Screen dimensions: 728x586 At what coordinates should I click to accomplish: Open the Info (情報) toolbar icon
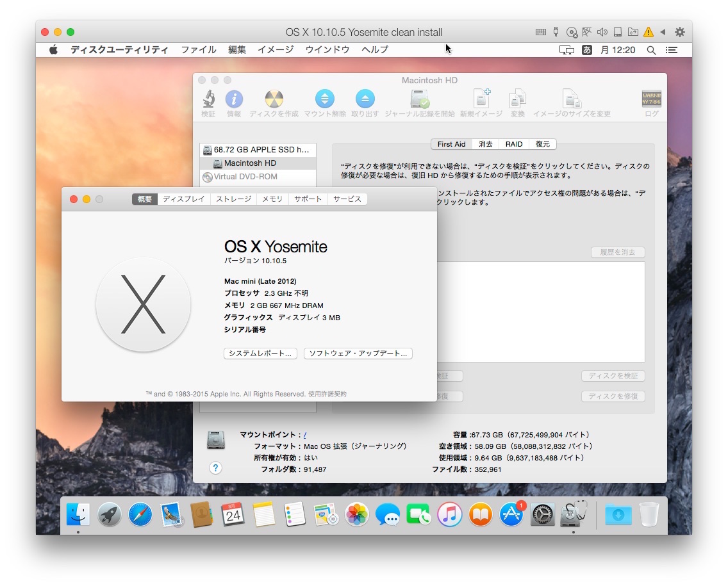pos(234,99)
